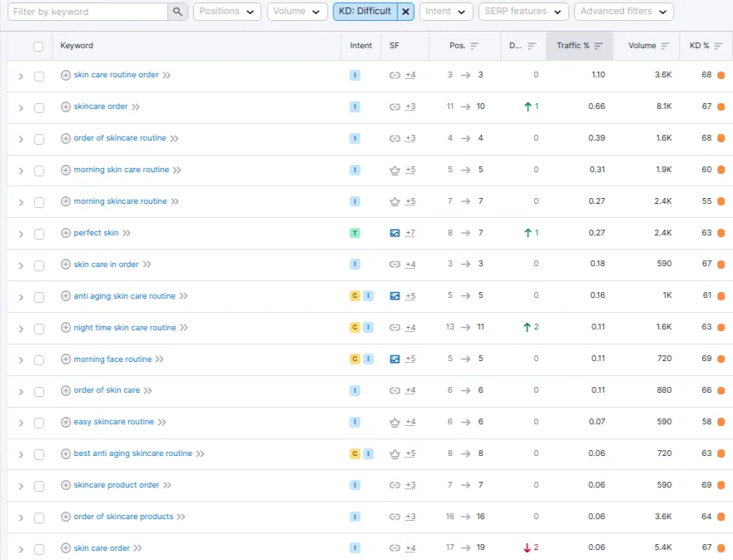Click the search magnifier icon in keyword filter

177,12
